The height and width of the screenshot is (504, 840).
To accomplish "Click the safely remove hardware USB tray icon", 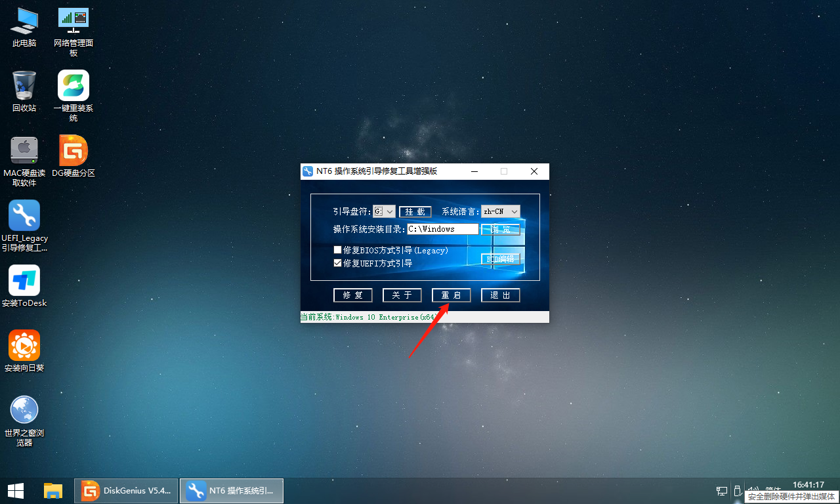I will tap(737, 490).
